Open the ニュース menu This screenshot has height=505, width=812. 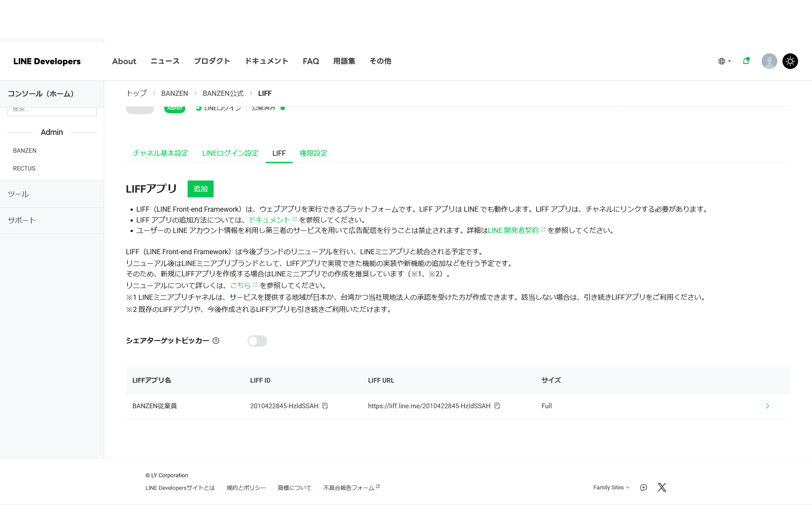(x=165, y=61)
